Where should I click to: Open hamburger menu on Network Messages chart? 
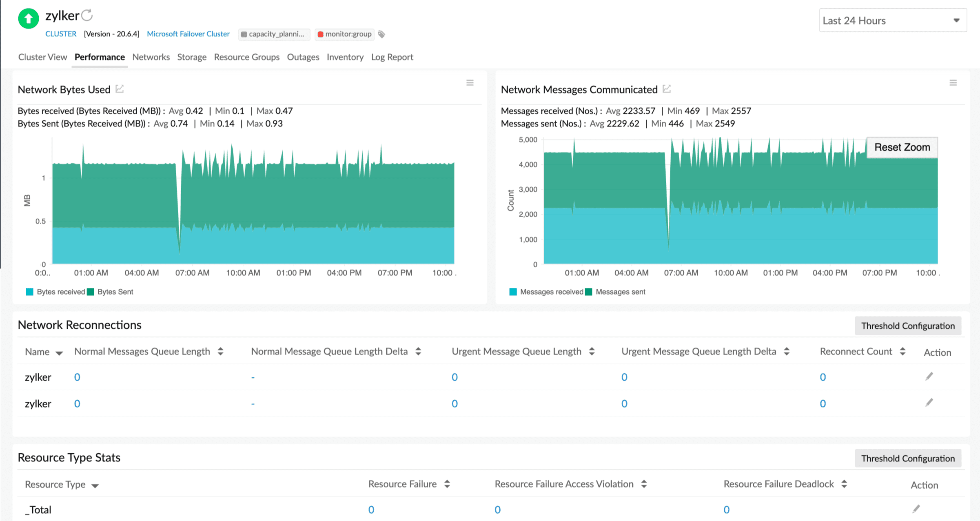[953, 83]
